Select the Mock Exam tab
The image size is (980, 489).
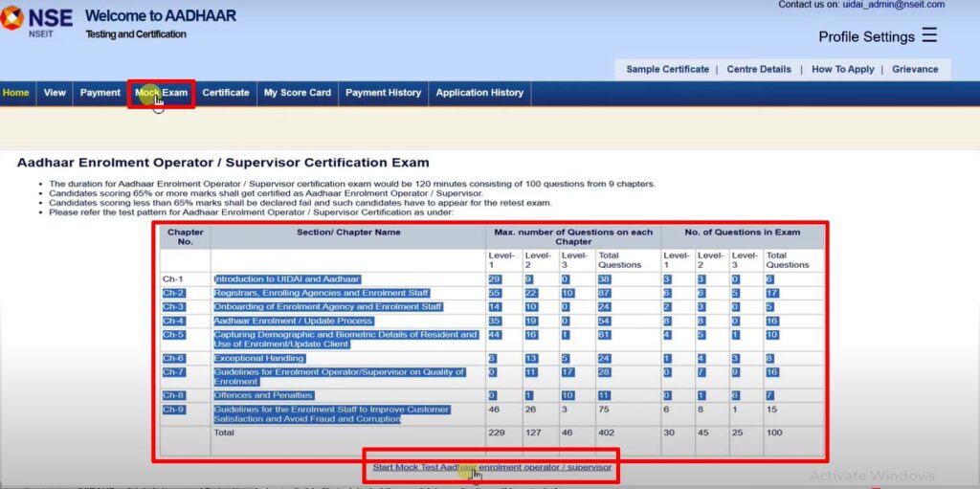[161, 93]
